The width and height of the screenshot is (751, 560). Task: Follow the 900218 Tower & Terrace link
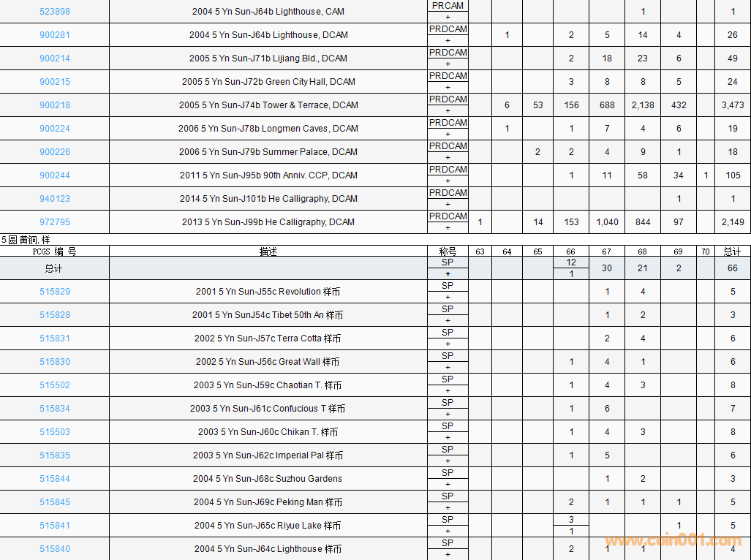[x=55, y=105]
